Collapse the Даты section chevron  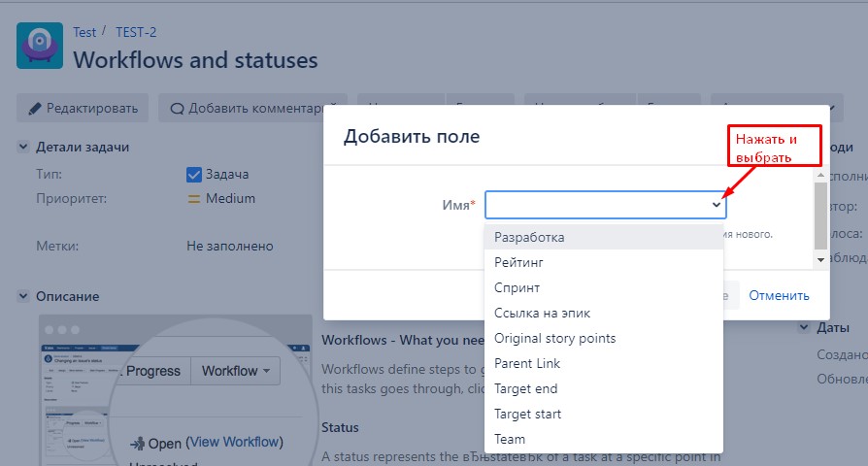click(804, 327)
